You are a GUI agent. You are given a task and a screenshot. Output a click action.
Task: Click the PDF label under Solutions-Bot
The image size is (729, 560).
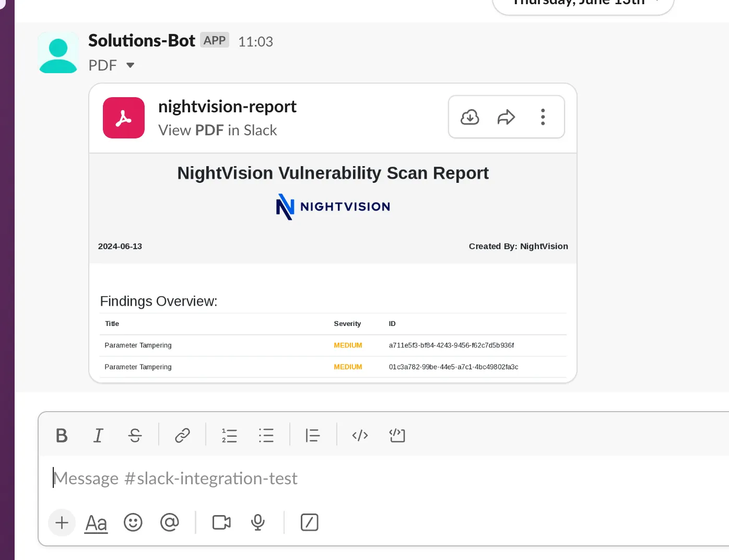(102, 65)
